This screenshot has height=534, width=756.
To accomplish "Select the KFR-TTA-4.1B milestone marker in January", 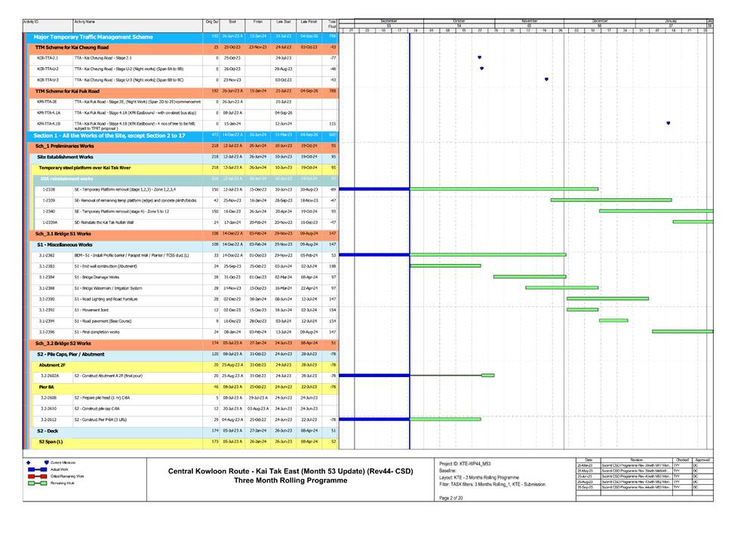I will coord(668,123).
